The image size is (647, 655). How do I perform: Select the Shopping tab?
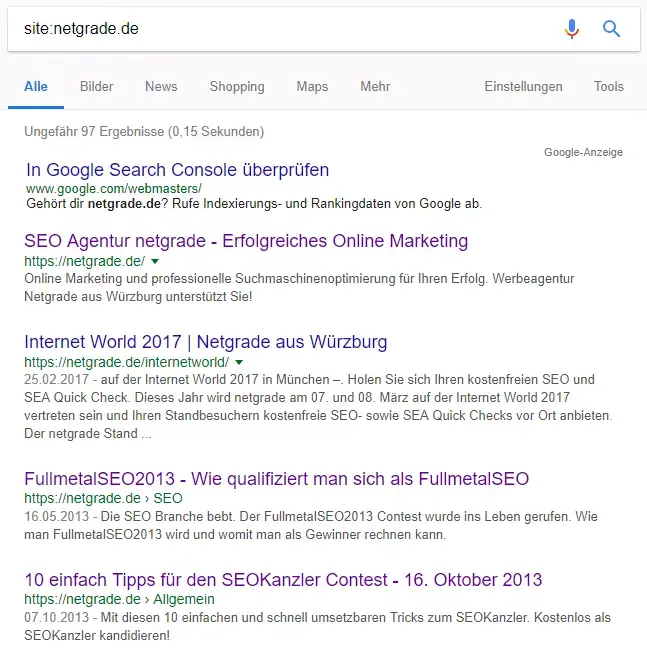[x=237, y=87]
